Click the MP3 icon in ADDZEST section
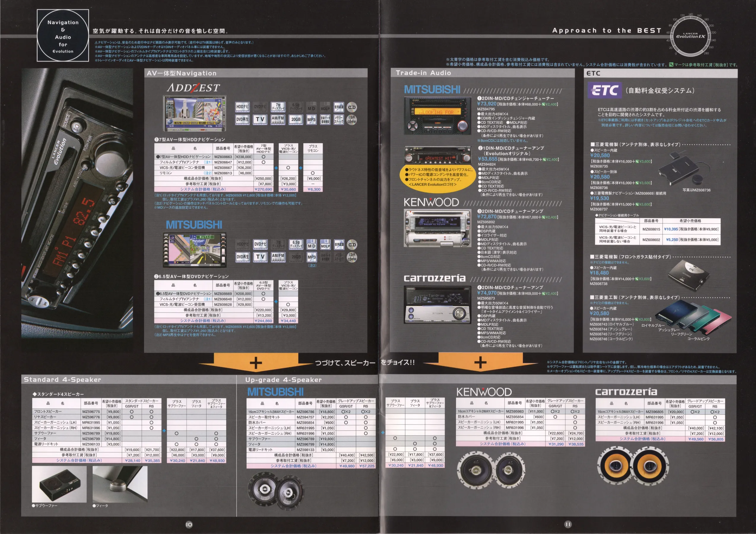Screen dimensions: 756x534 click(311, 120)
